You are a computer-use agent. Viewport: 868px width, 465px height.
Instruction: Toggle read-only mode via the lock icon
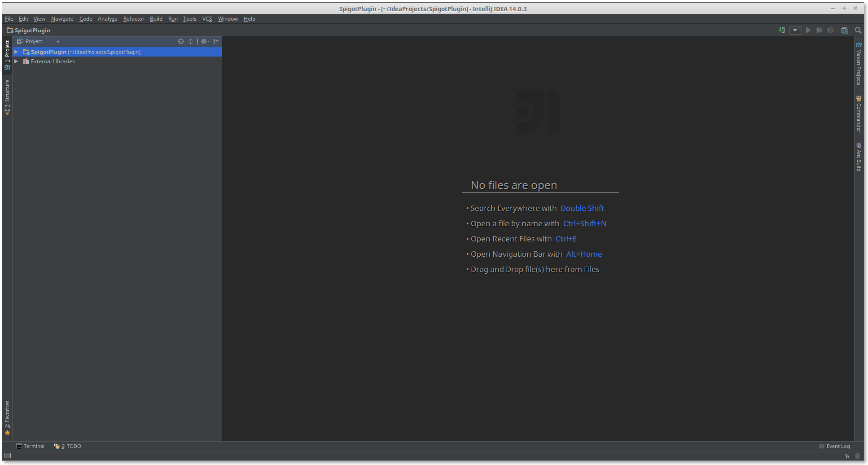tap(847, 456)
